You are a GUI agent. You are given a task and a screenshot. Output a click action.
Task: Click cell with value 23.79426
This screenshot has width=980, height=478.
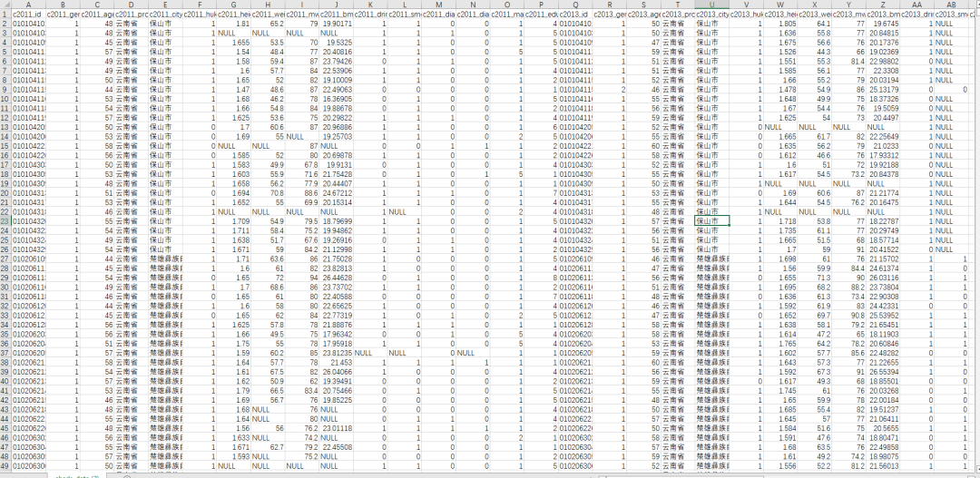(x=337, y=61)
